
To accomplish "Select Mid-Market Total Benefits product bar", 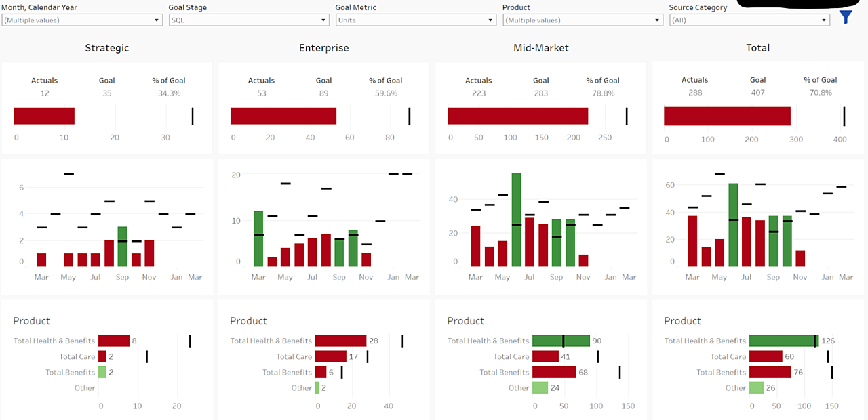I will click(x=554, y=372).
